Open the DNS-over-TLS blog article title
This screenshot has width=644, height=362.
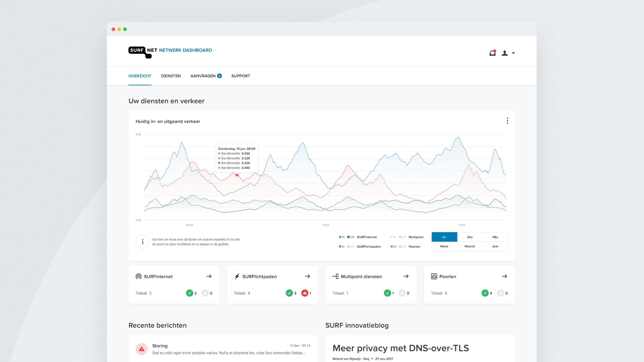[400, 348]
